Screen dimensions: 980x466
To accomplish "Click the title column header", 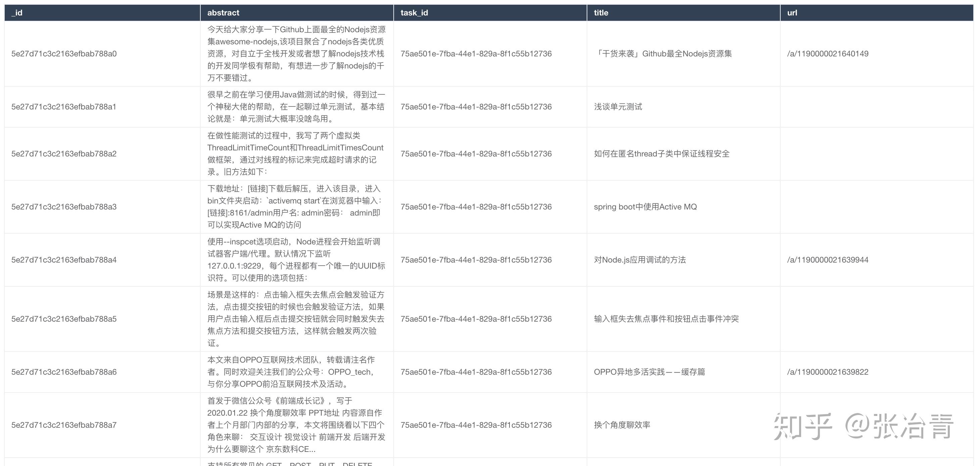I will pos(601,12).
